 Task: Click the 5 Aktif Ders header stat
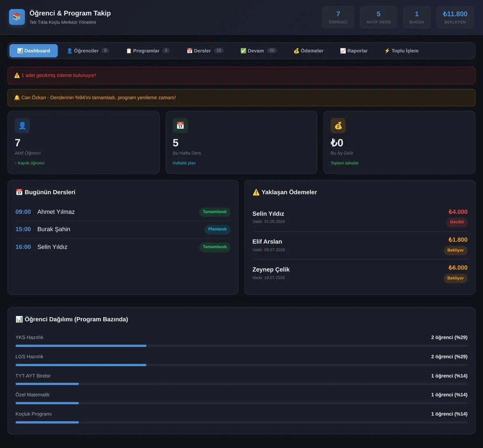pyautogui.click(x=378, y=17)
